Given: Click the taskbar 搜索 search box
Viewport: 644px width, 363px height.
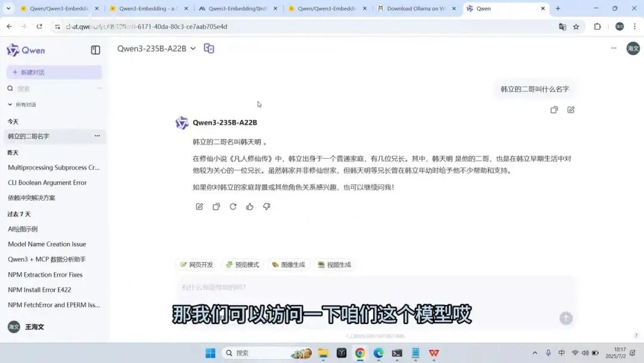Looking at the screenshot, I should click(x=268, y=353).
